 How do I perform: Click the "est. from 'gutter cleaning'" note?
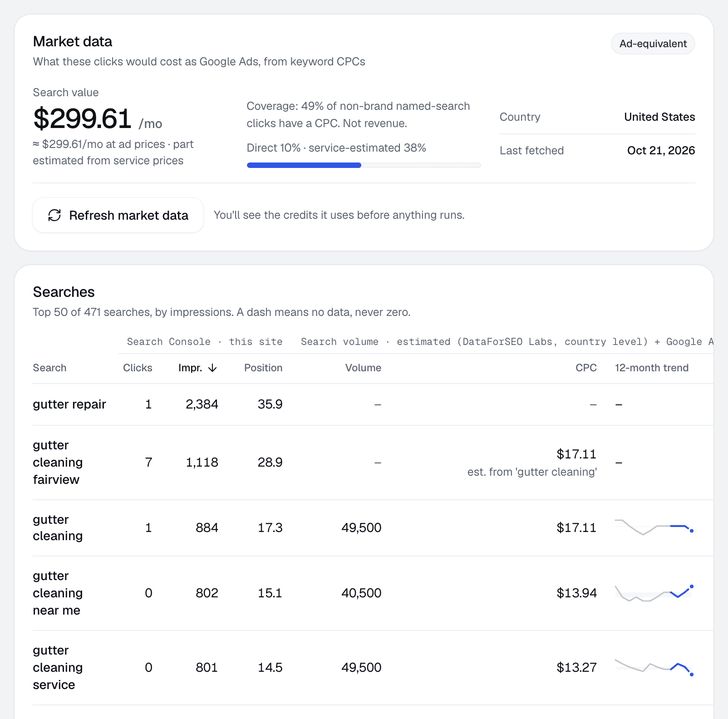pyautogui.click(x=532, y=472)
